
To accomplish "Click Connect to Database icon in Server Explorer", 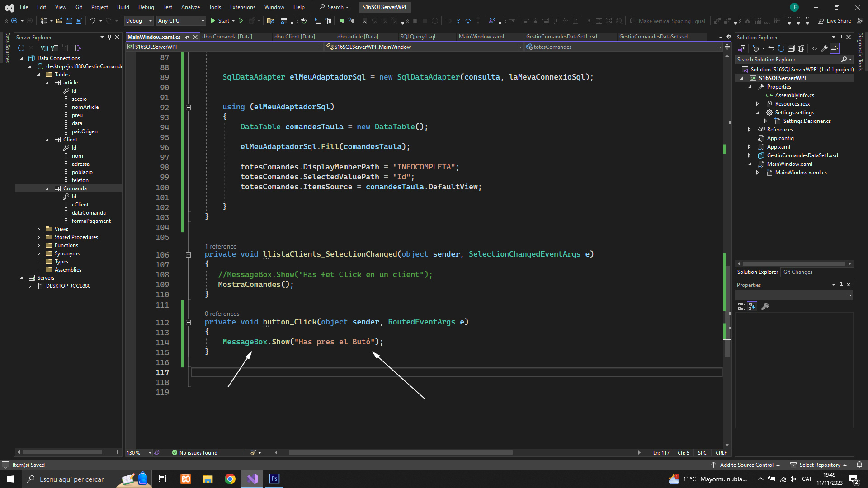I will pyautogui.click(x=44, y=48).
